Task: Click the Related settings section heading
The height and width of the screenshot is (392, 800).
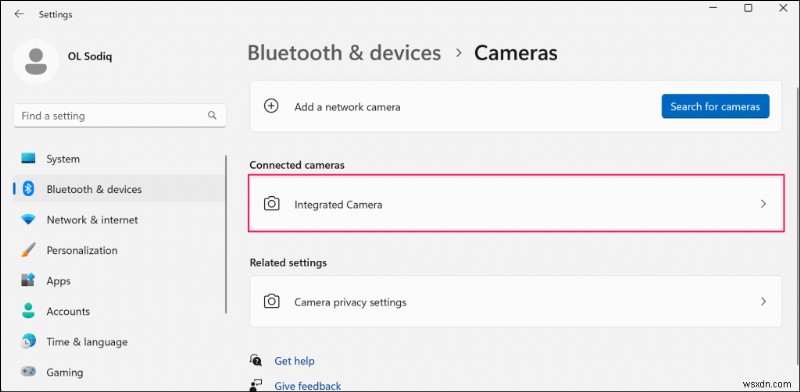Action: tap(288, 262)
